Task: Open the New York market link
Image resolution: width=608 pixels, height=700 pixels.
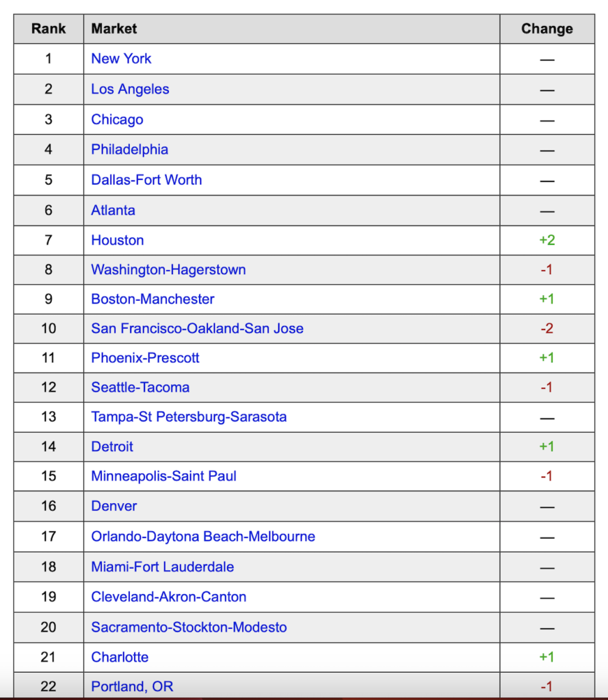Action: 121,59
